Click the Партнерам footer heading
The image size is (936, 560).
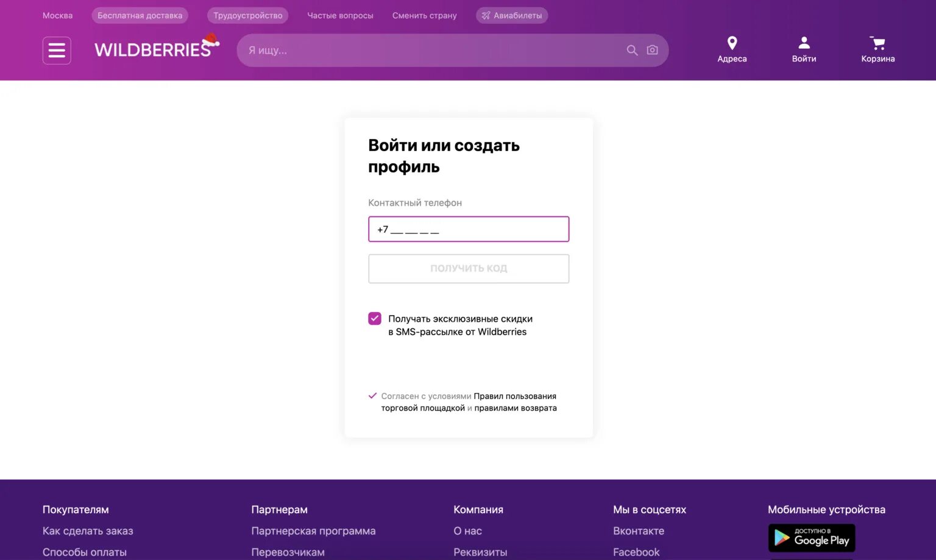coord(279,509)
